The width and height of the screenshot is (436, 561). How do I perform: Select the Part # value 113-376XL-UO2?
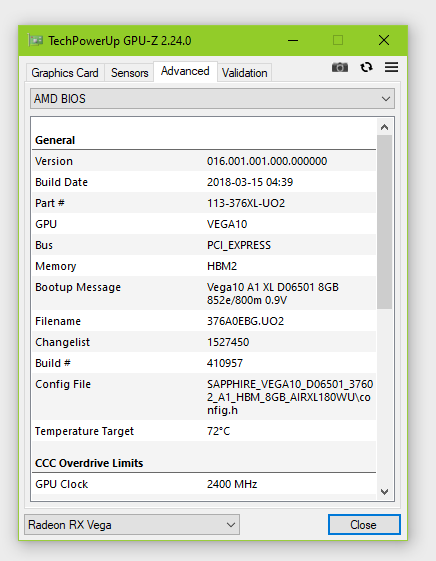[246, 203]
